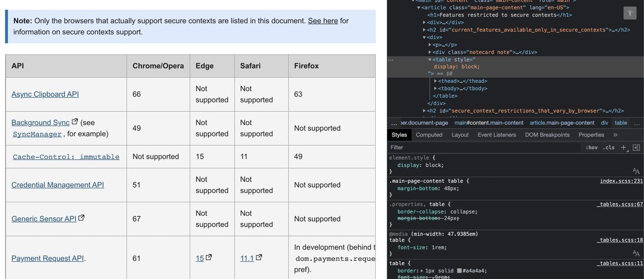Image resolution: width=644 pixels, height=279 pixels.
Task: Expand the div notecard note node
Action: [430, 52]
